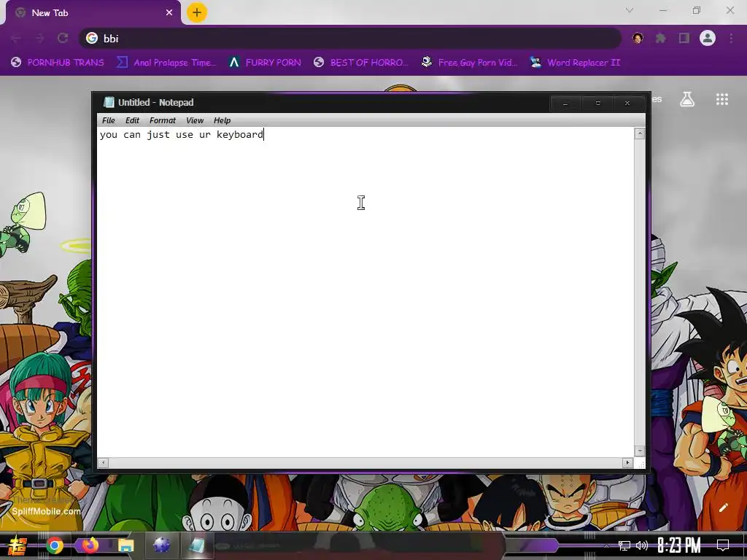Reload the page with the refresh icon
The height and width of the screenshot is (560, 747).
tap(63, 38)
